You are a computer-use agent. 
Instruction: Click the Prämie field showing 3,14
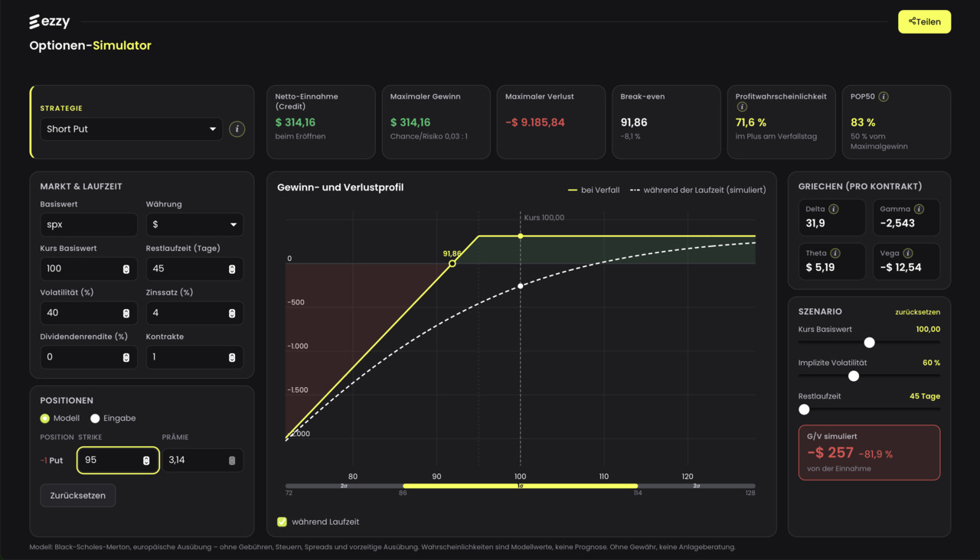click(x=203, y=461)
